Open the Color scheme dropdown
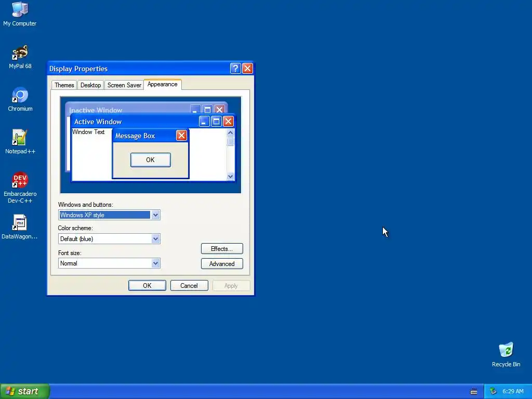The image size is (532, 399). pos(155,239)
